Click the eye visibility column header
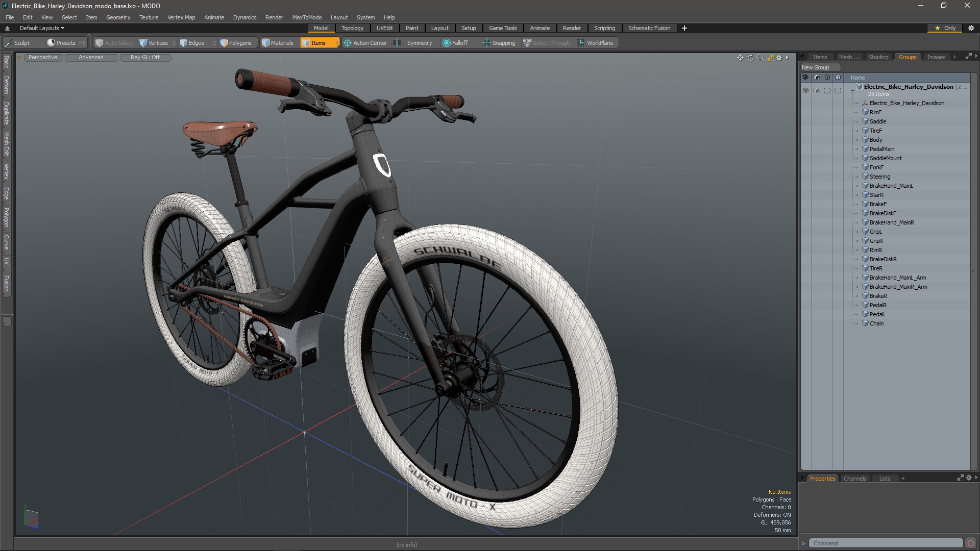The image size is (980, 551). click(x=805, y=78)
